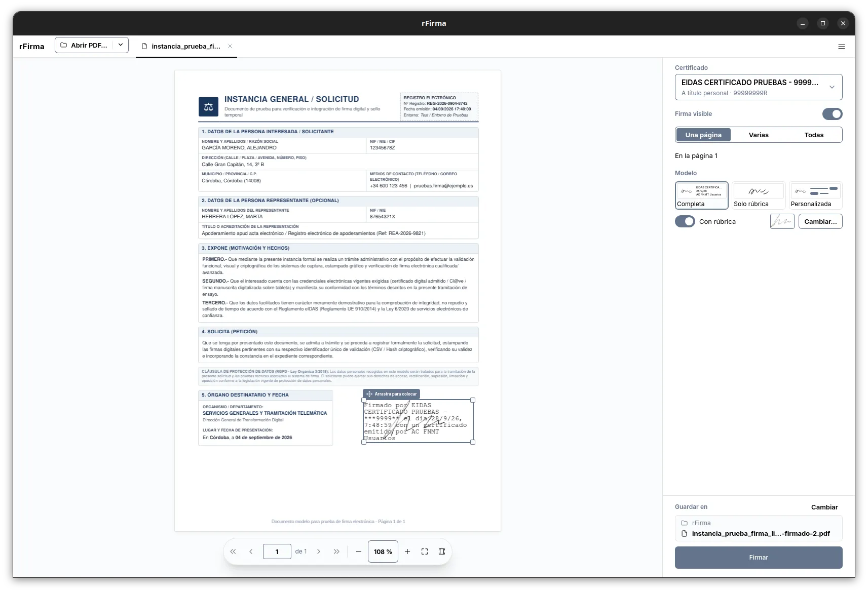
Task: Click the document scales logo icon
Action: coord(208,107)
